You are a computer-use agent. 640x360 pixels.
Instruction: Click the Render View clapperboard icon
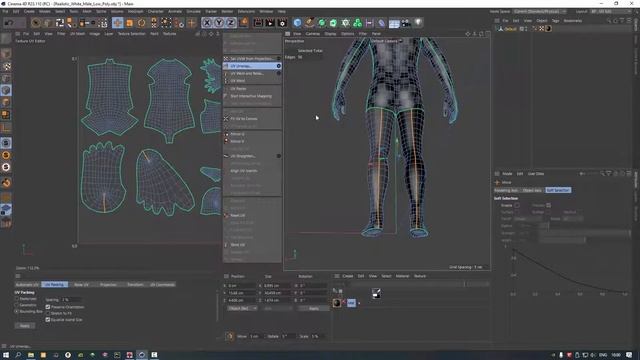pos(258,23)
